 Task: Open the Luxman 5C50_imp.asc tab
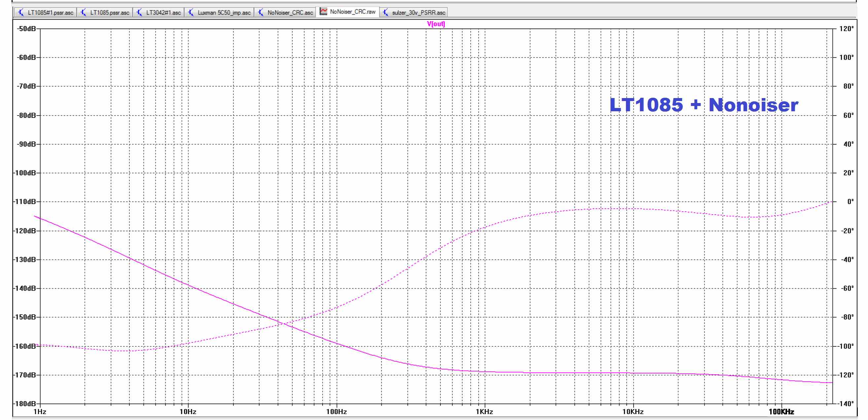pos(220,13)
